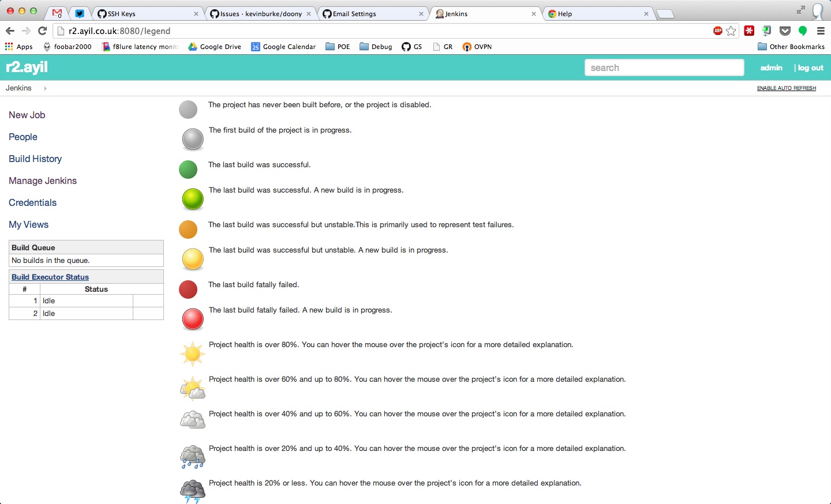This screenshot has height=504, width=831.
Task: Click executor 2 Idle status cell
Action: point(87,314)
